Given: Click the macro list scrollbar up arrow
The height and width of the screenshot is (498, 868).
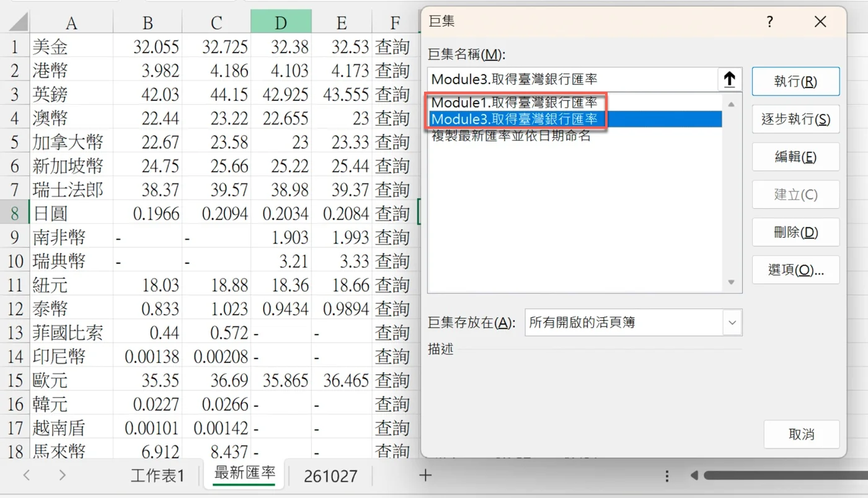Looking at the screenshot, I should [x=731, y=103].
